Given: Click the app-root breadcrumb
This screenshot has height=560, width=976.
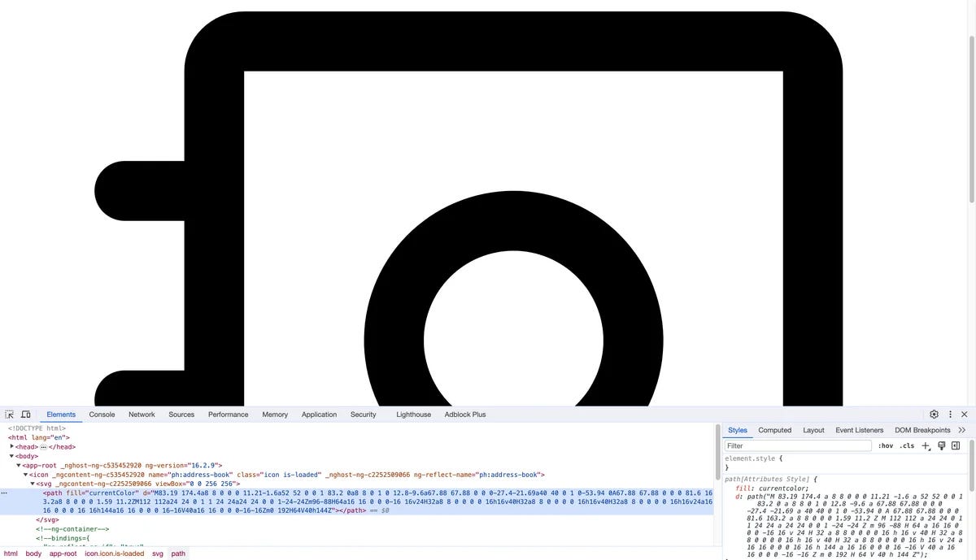Looking at the screenshot, I should click(x=63, y=553).
